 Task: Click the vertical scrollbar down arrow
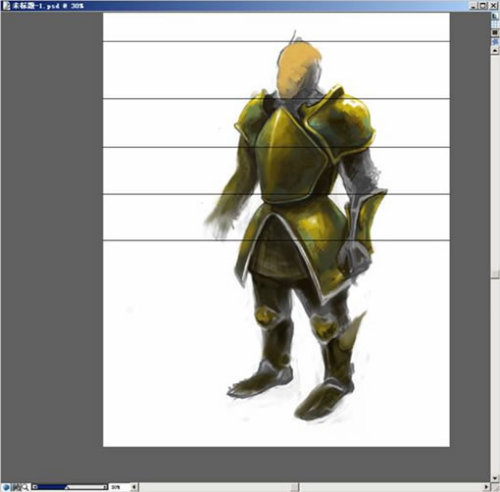[x=495, y=479]
